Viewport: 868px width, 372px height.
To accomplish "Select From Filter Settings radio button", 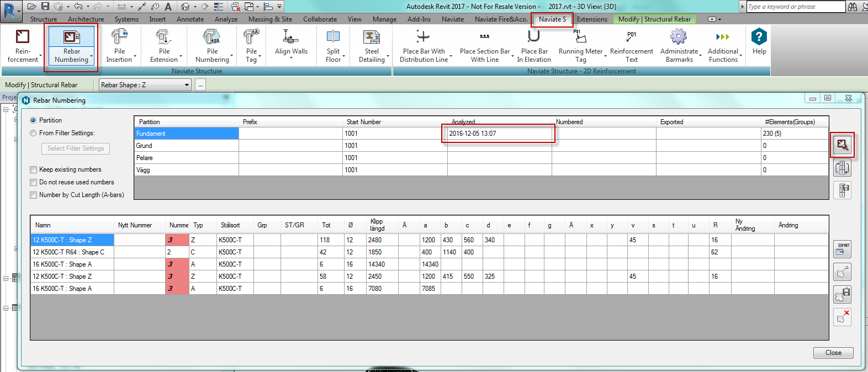I will click(x=34, y=133).
